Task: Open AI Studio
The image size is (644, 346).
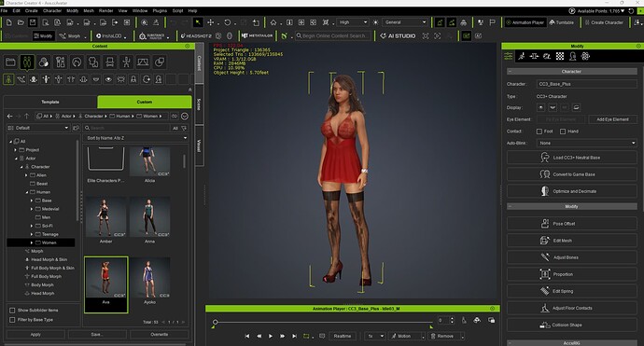Action: 398,36
